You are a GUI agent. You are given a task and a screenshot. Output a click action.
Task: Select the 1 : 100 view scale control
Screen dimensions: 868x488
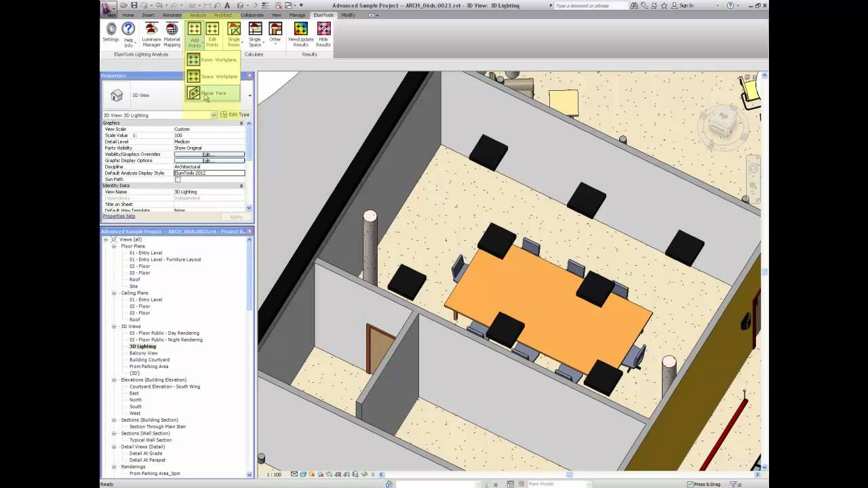(x=274, y=474)
